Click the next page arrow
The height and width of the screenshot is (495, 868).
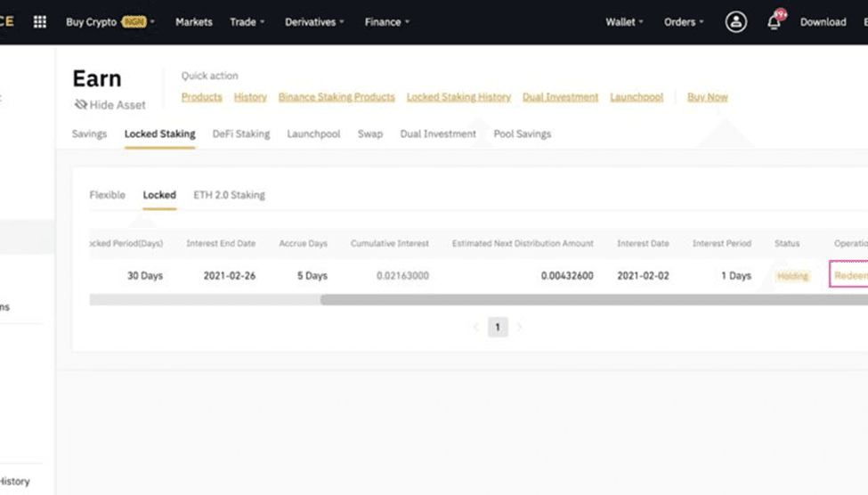tap(519, 328)
